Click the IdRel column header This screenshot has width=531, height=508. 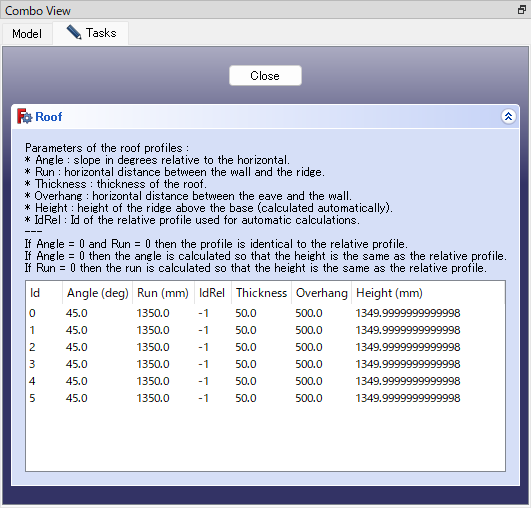[213, 293]
